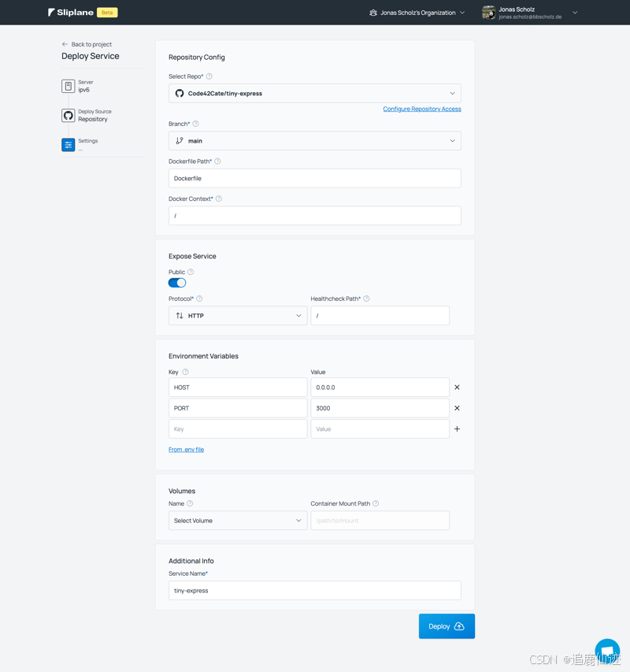The image size is (630, 672).
Task: Open the Code42Cate/tiny-express repository dropdown
Action: pos(314,92)
